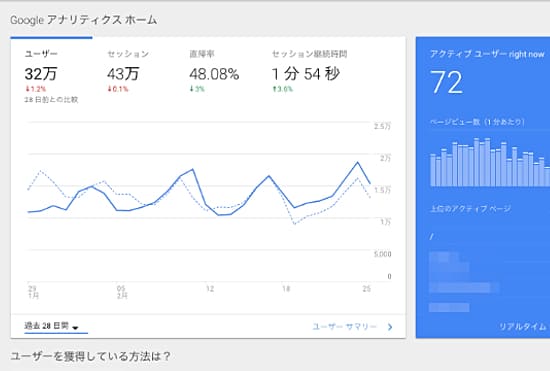The width and height of the screenshot is (550, 371).
Task: Switch to the セッション metric tab
Action: point(128,72)
